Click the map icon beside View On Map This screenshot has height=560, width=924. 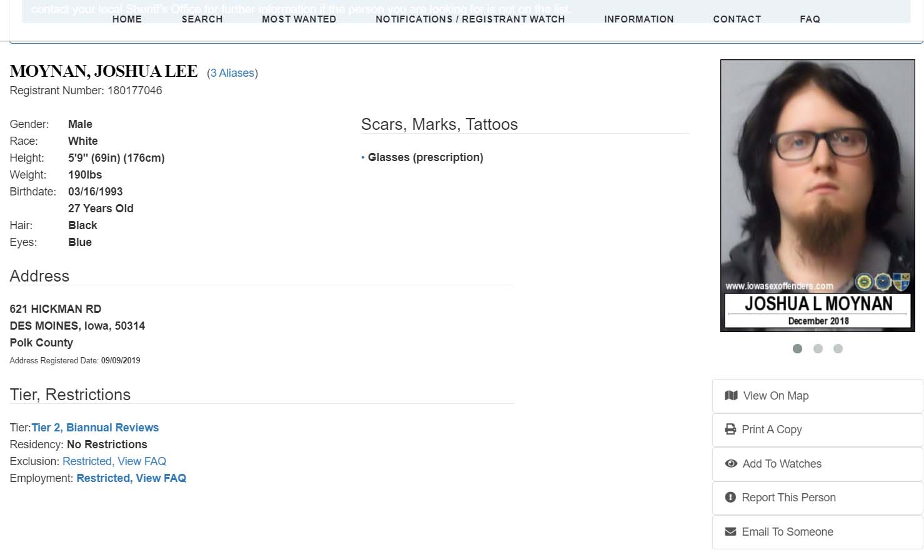point(731,395)
